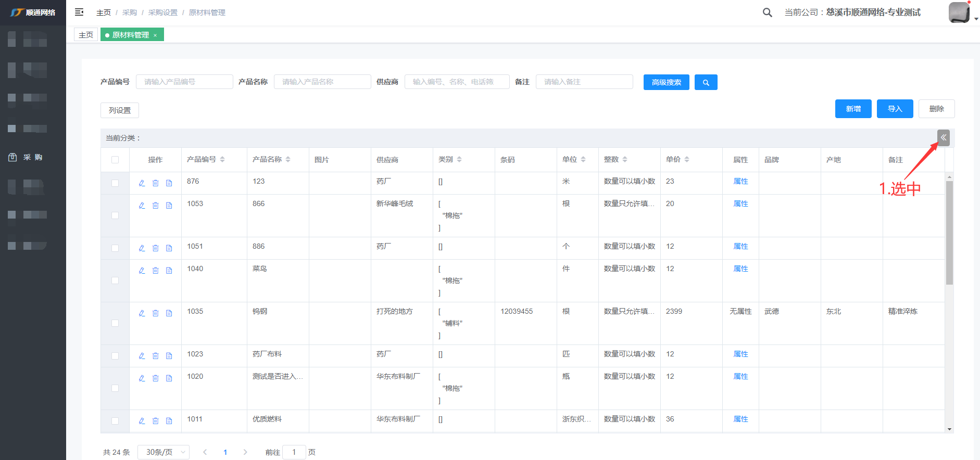Select the checkbox for product 1035
Screen dimensions: 980x460
(115, 323)
